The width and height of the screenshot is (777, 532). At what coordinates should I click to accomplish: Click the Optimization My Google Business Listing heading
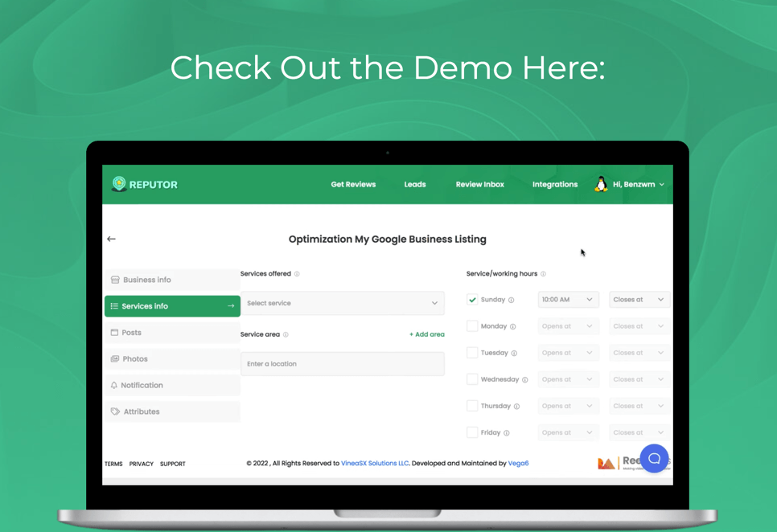coord(388,239)
